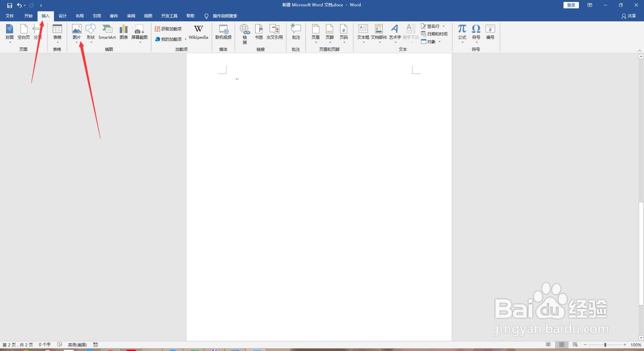This screenshot has width=644, height=351.
Task: Switch to the Design (设计) tab
Action: pyautogui.click(x=62, y=16)
